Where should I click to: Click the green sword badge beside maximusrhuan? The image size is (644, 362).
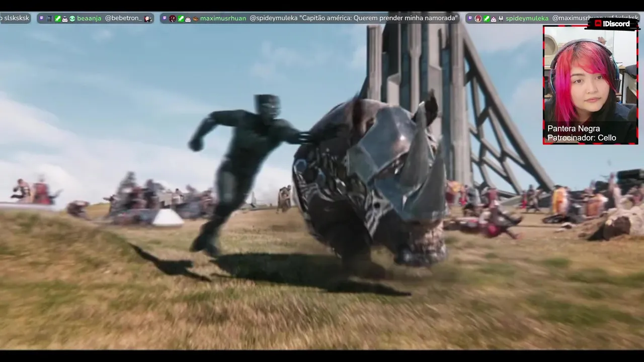pyautogui.click(x=181, y=18)
